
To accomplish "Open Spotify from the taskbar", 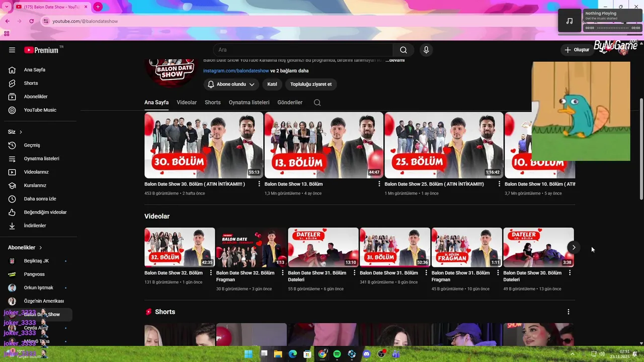I will (x=337, y=354).
